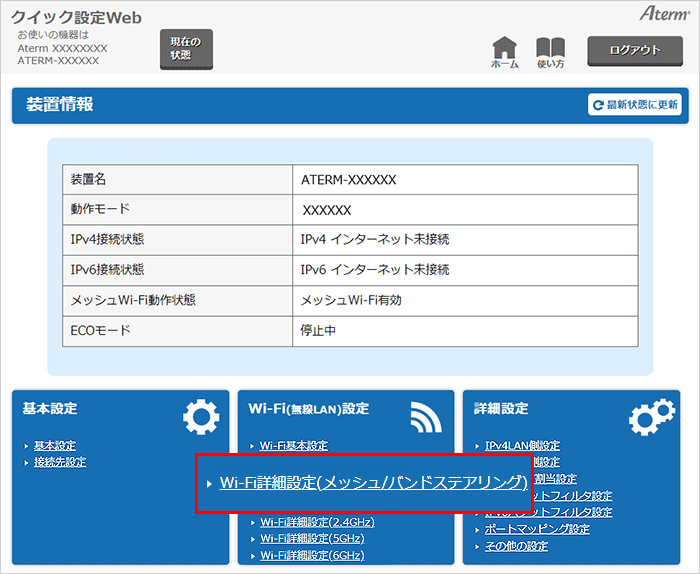700x574 pixels.
Task: Open the 接続先設定 link
Action: coord(60,462)
